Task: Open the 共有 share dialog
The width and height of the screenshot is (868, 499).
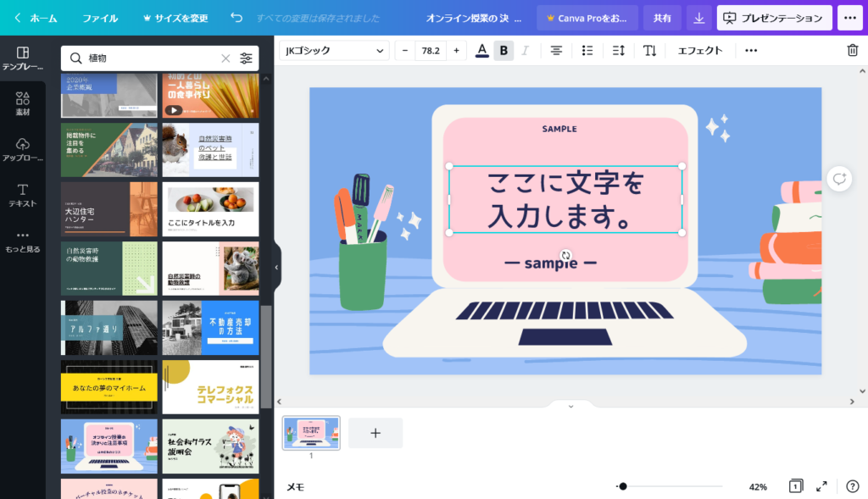Action: coord(662,19)
